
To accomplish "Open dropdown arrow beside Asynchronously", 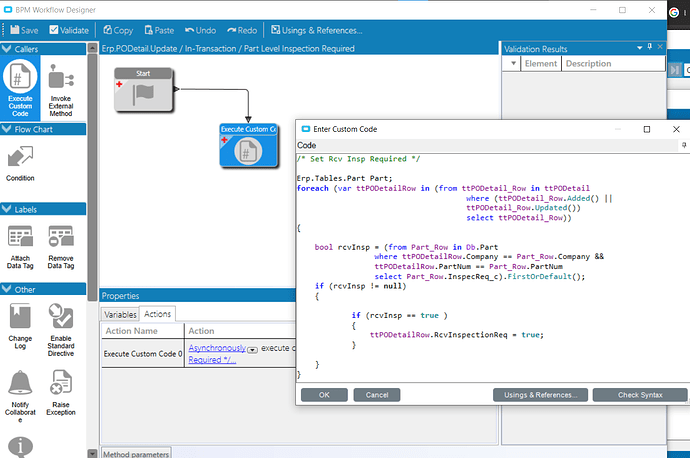I will (253, 348).
